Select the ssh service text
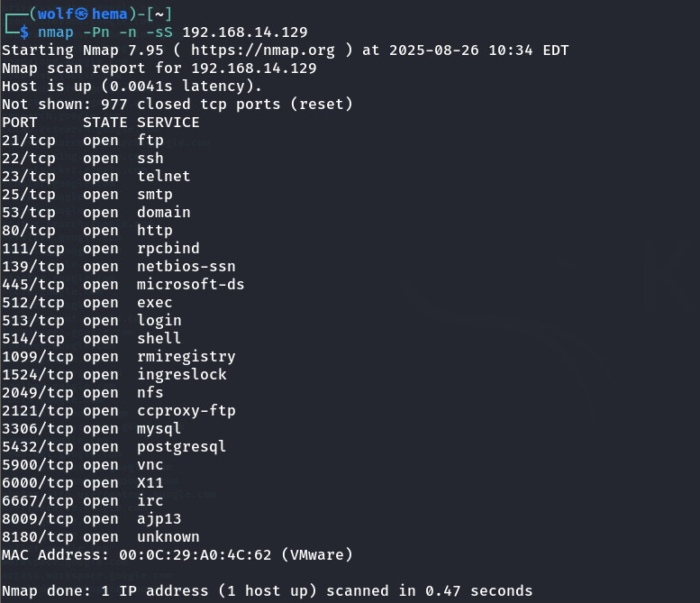700x603 pixels. point(150,159)
